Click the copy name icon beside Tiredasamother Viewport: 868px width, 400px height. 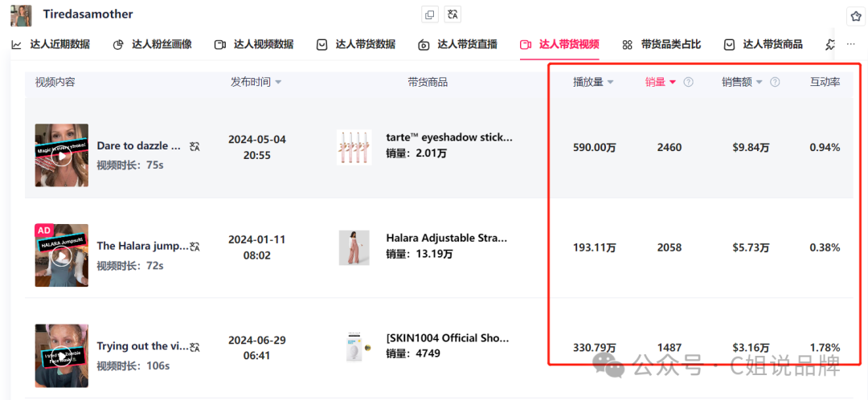pyautogui.click(x=429, y=15)
